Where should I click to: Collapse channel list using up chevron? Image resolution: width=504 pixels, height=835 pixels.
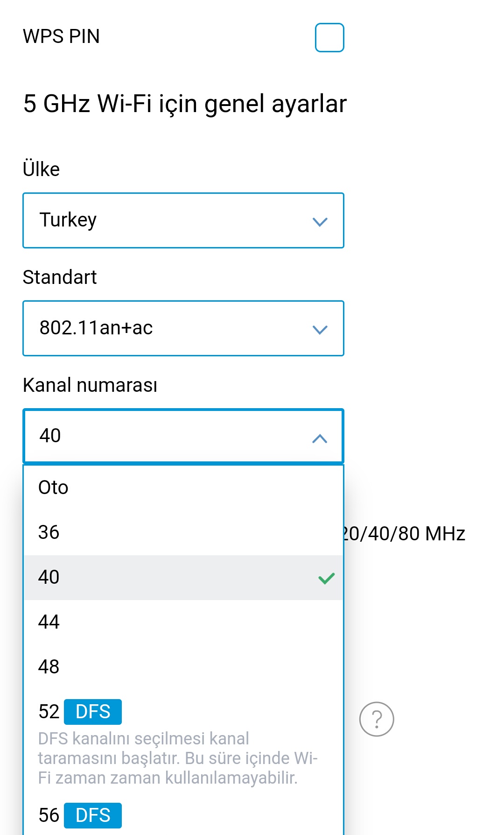320,439
